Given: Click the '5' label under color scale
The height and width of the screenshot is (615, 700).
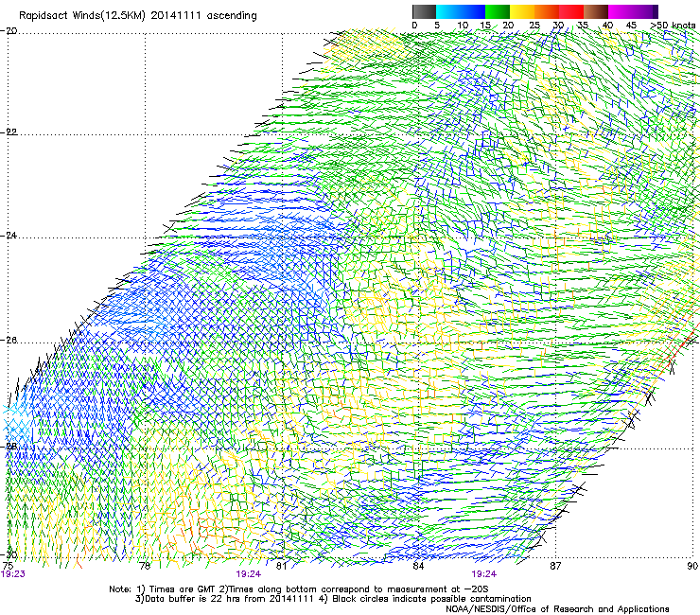Looking at the screenshot, I should coord(437,26).
